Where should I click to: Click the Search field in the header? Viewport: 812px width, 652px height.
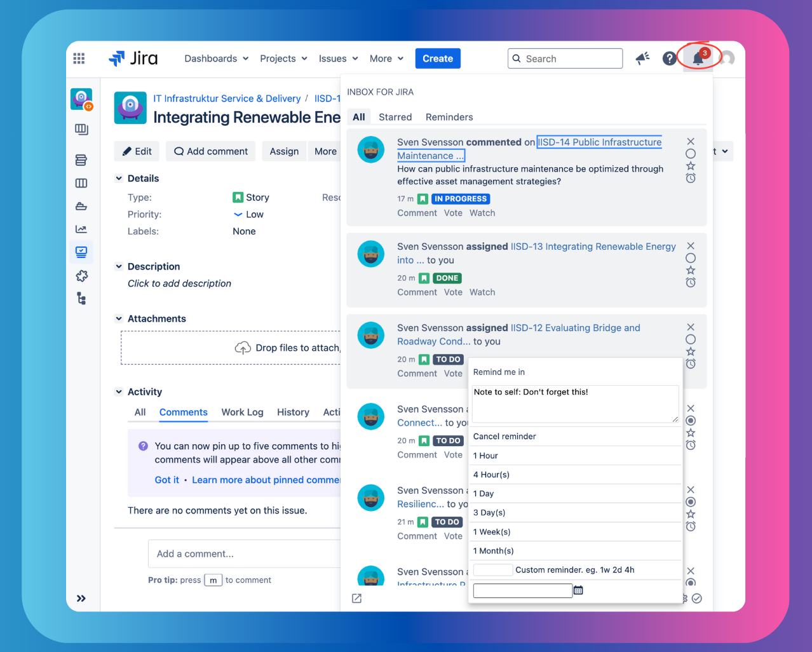point(565,58)
